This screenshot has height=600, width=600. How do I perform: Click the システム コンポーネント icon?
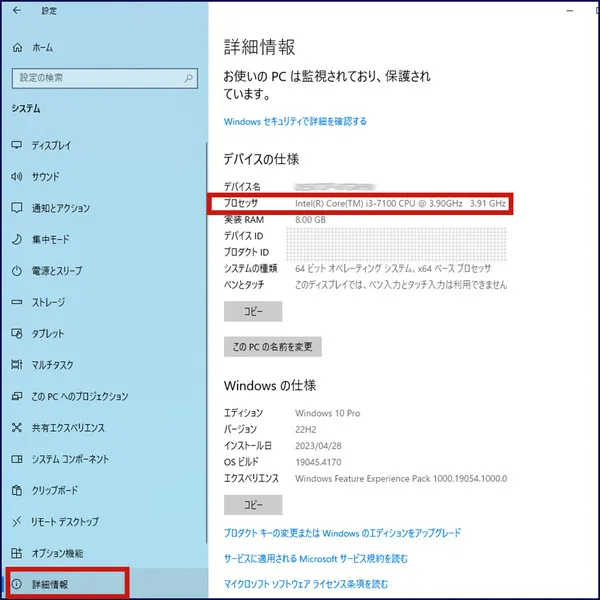click(x=16, y=459)
